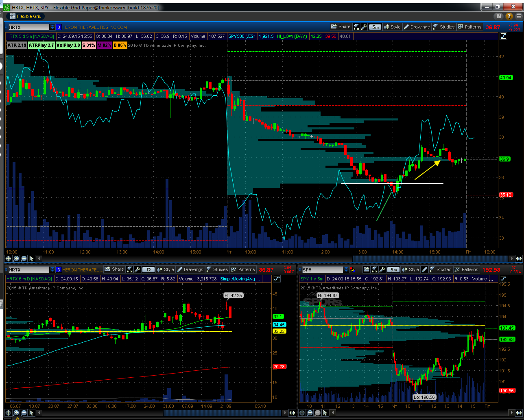
Task: Click the S 31% pink label
Action: (x=89, y=45)
